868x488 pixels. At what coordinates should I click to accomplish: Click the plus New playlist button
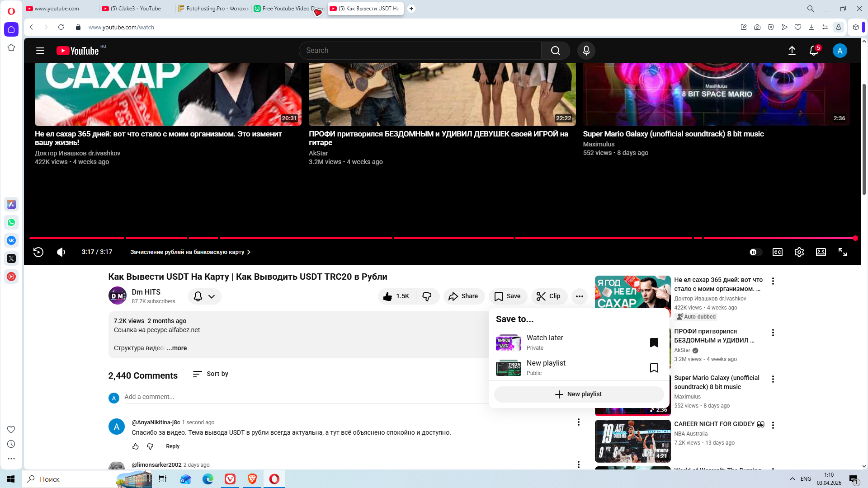click(x=578, y=394)
